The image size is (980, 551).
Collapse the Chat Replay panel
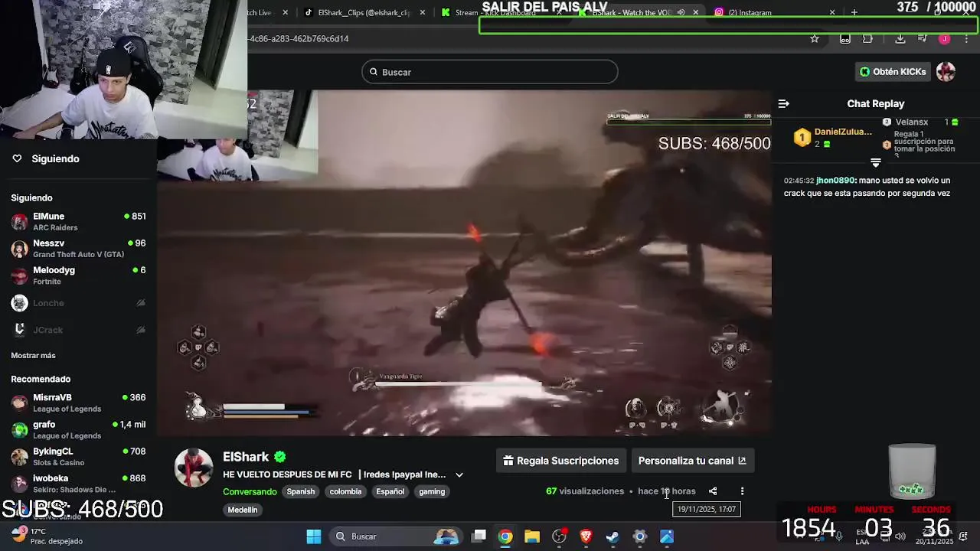tap(783, 103)
